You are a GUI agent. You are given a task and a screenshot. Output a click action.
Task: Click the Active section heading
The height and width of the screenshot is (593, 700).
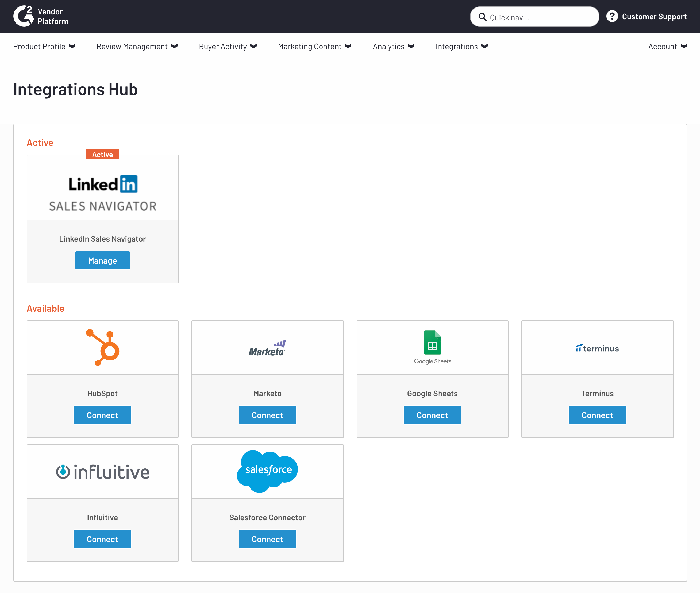pyautogui.click(x=40, y=143)
